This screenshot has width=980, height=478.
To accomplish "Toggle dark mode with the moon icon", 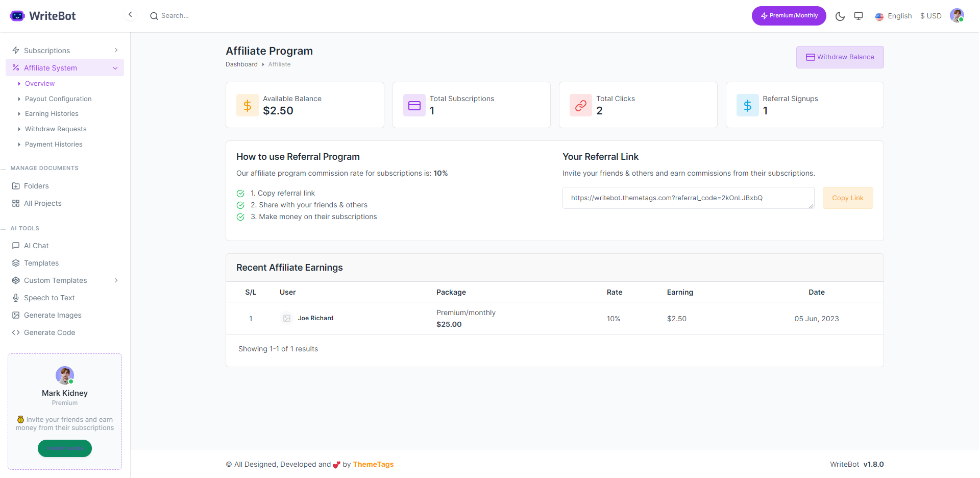I will click(840, 16).
